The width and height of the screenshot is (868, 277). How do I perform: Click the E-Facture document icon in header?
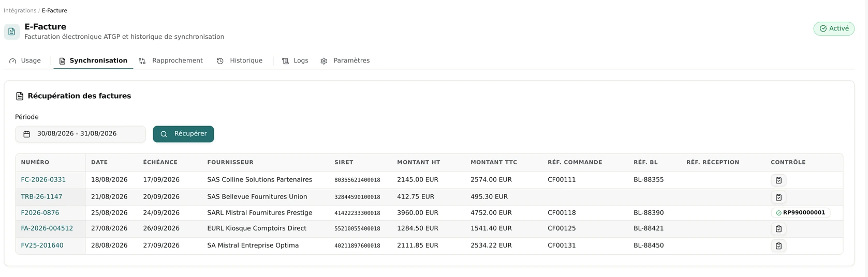click(x=12, y=32)
